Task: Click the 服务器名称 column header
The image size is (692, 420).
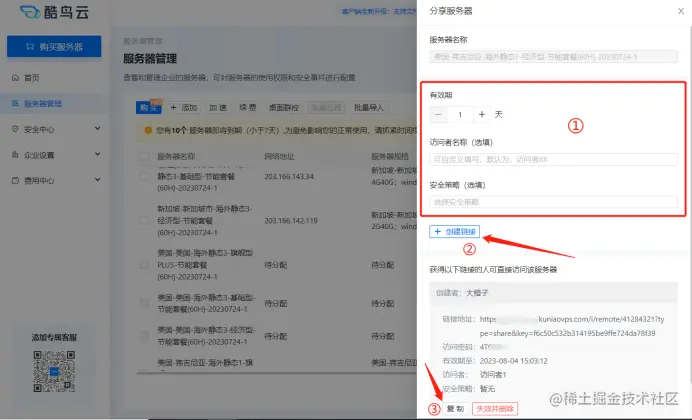Action: pyautogui.click(x=176, y=157)
